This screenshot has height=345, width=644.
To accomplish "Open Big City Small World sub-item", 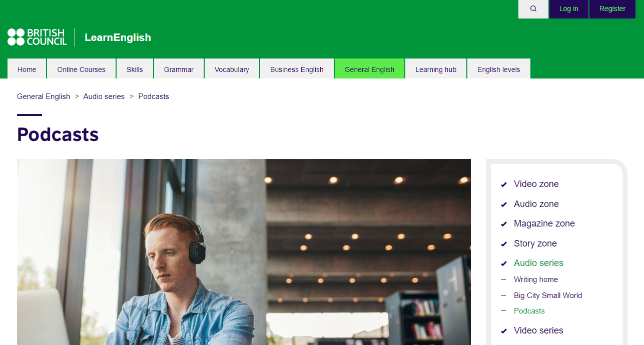I will coord(548,295).
